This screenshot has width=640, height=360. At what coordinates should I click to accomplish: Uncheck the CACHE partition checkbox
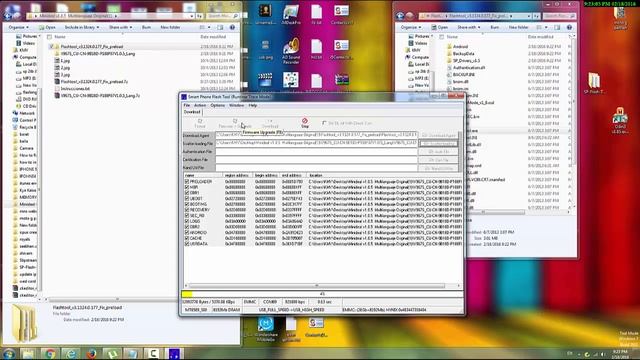pyautogui.click(x=187, y=238)
